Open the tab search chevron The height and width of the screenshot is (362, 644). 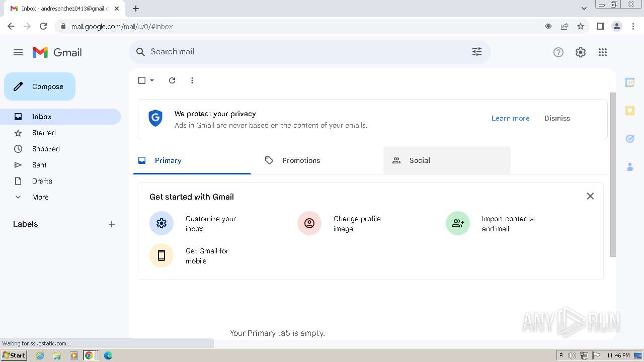tap(584, 9)
